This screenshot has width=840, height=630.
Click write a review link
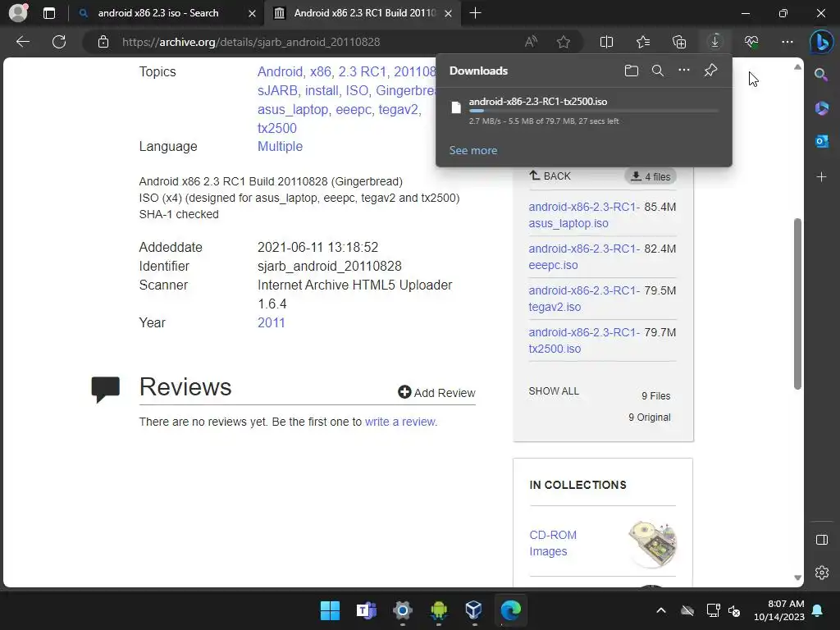pos(400,422)
